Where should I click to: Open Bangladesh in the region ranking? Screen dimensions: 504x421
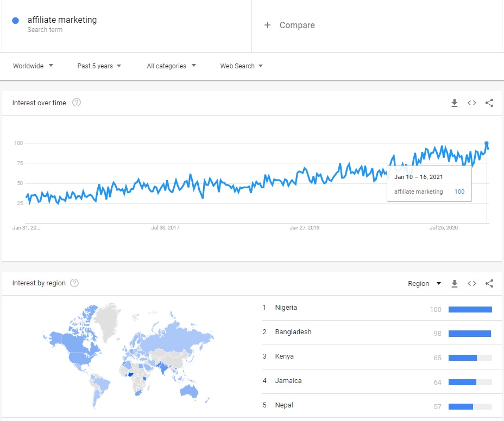pos(293,332)
